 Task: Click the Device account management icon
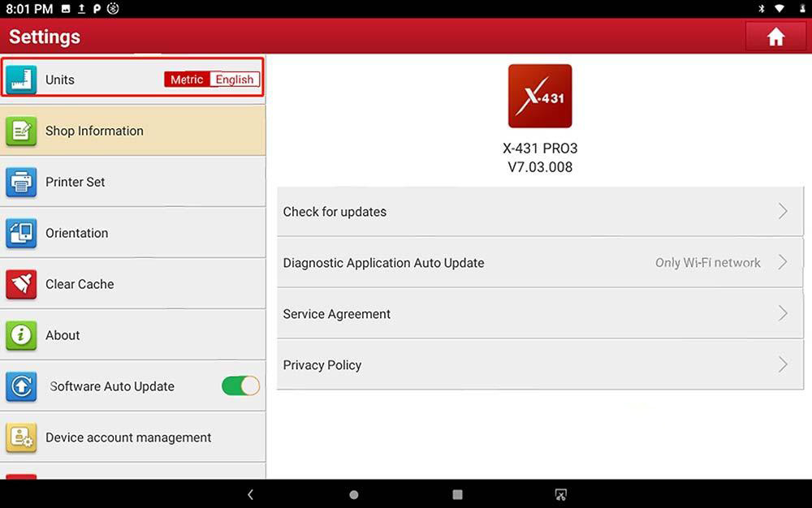click(21, 437)
